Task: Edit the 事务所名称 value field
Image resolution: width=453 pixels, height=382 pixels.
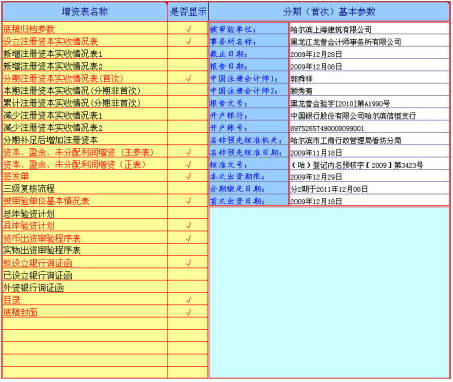Action: click(x=369, y=42)
